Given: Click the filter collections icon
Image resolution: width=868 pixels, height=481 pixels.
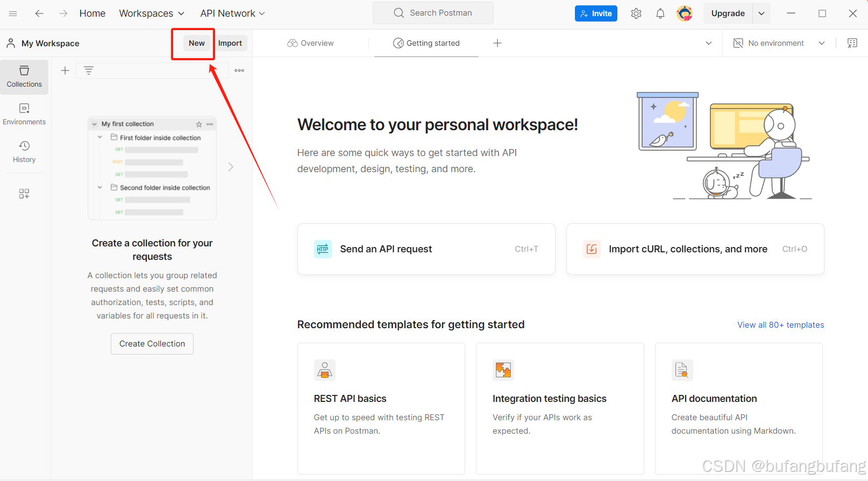Looking at the screenshot, I should click(x=89, y=70).
